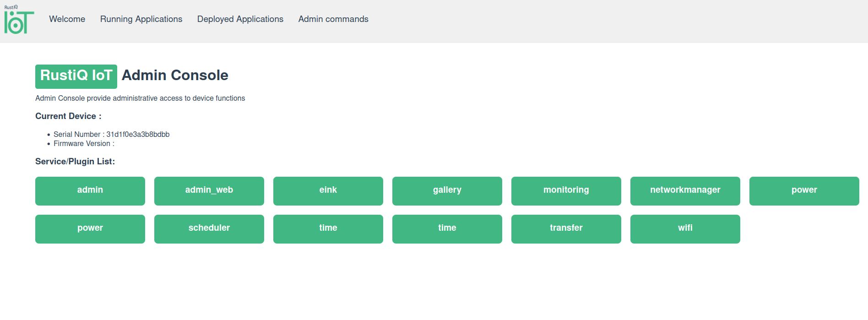Click the power button beside networkmanager
Screen dimensions: 868x320
[x=804, y=191]
